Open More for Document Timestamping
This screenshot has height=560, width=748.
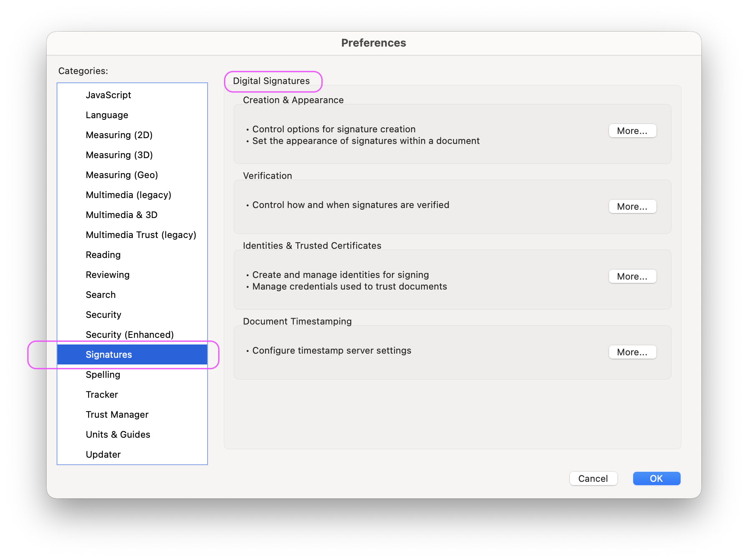coord(632,352)
